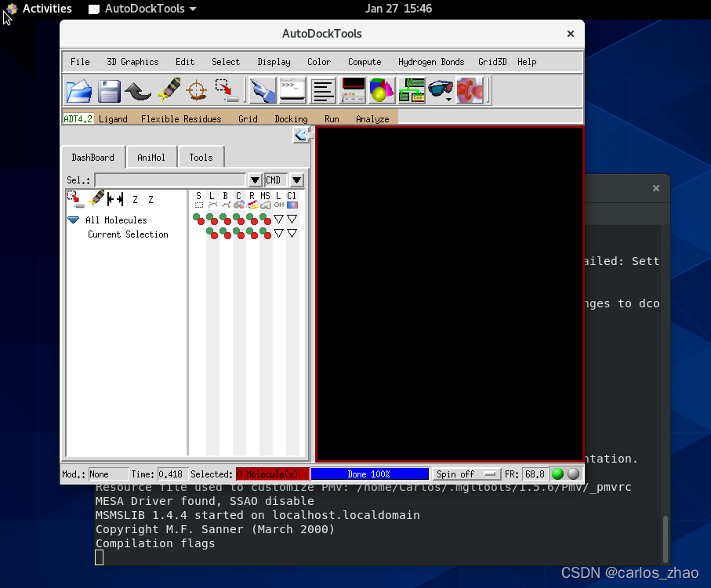Image resolution: width=711 pixels, height=588 pixels.
Task: Open the Hydrogen Bonds menu
Action: click(x=431, y=62)
